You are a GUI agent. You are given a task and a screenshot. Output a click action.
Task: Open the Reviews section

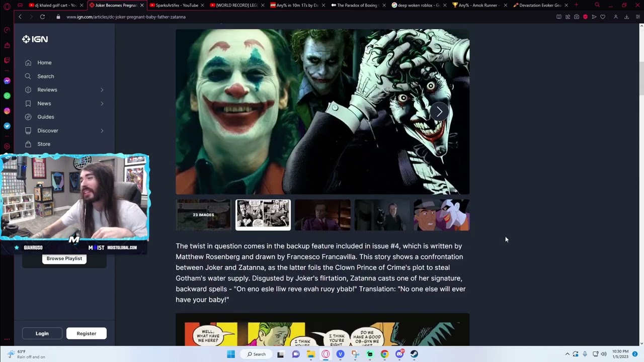tap(47, 90)
